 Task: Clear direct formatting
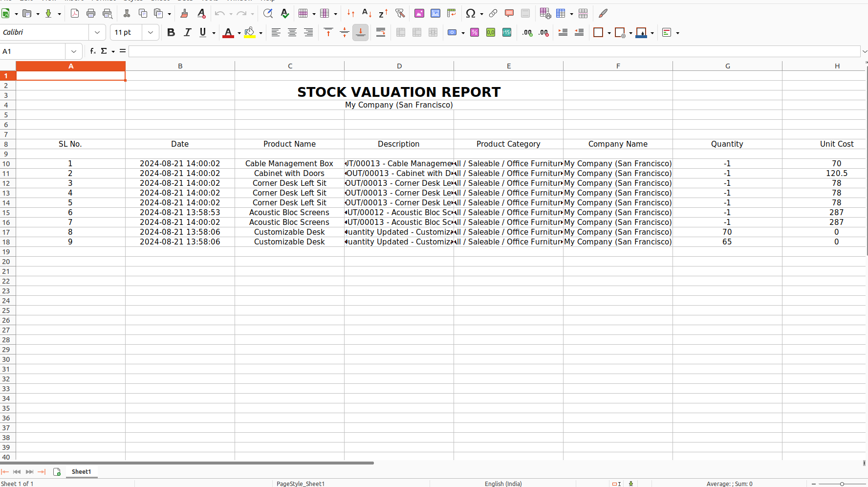201,13
